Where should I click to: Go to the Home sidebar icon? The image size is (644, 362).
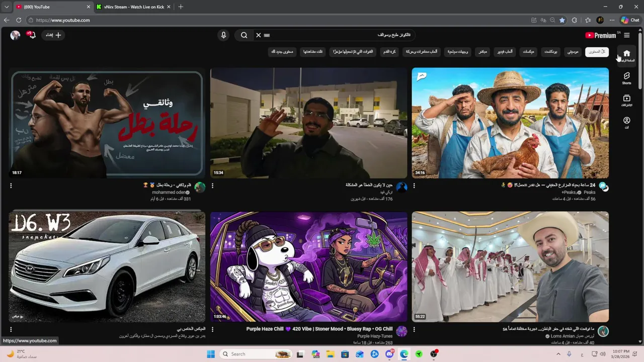[x=626, y=55]
